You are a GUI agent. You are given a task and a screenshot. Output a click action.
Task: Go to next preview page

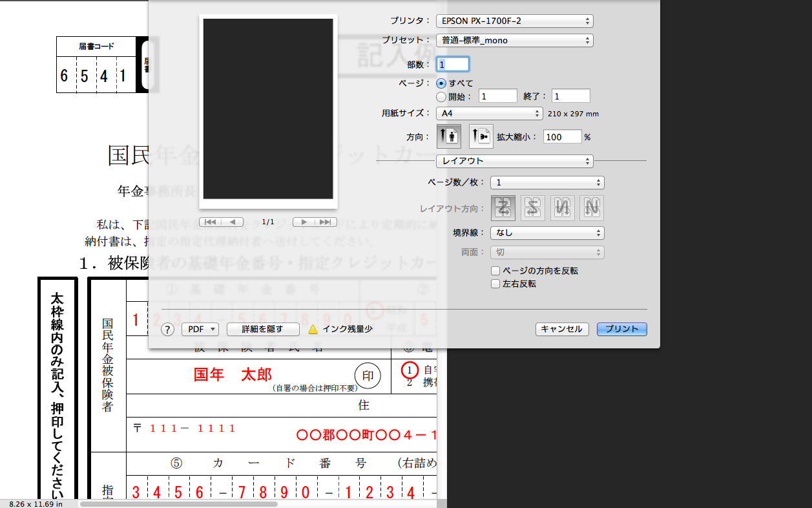click(304, 222)
